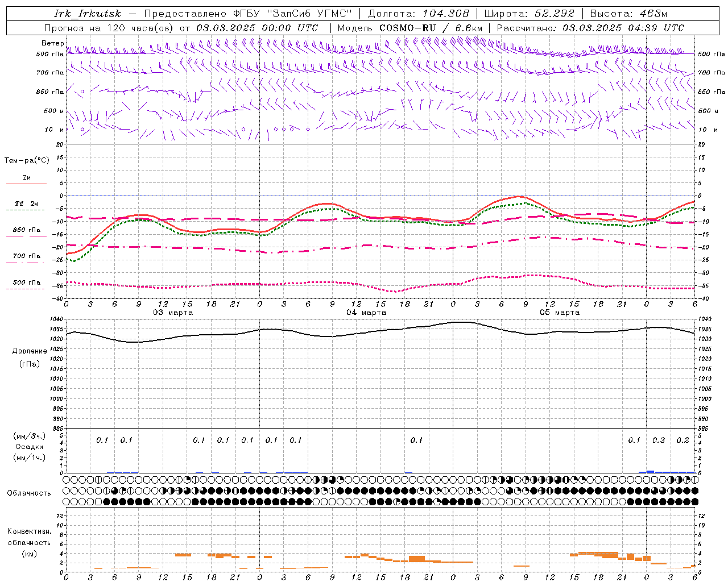Click the Td 2м dew point legend entry
The height and width of the screenshot is (582, 728).
27,203
